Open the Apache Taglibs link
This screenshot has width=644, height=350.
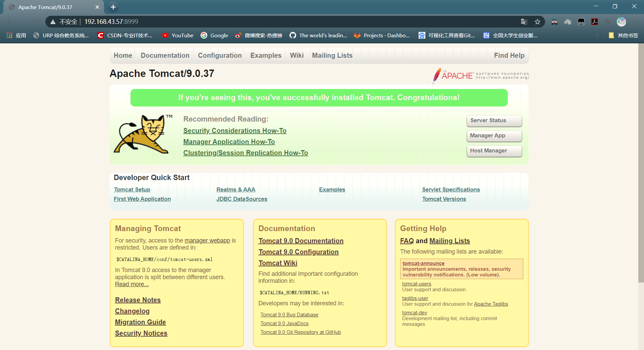tap(491, 304)
